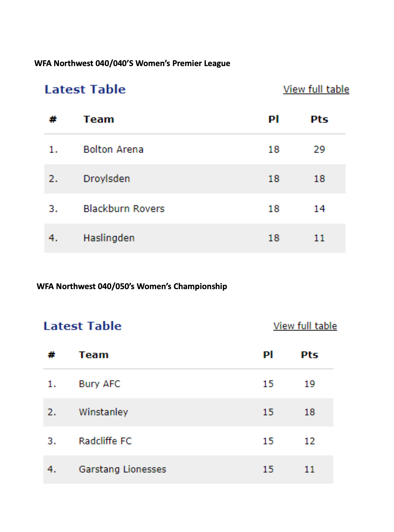Select the Droylsden team row

click(195, 179)
